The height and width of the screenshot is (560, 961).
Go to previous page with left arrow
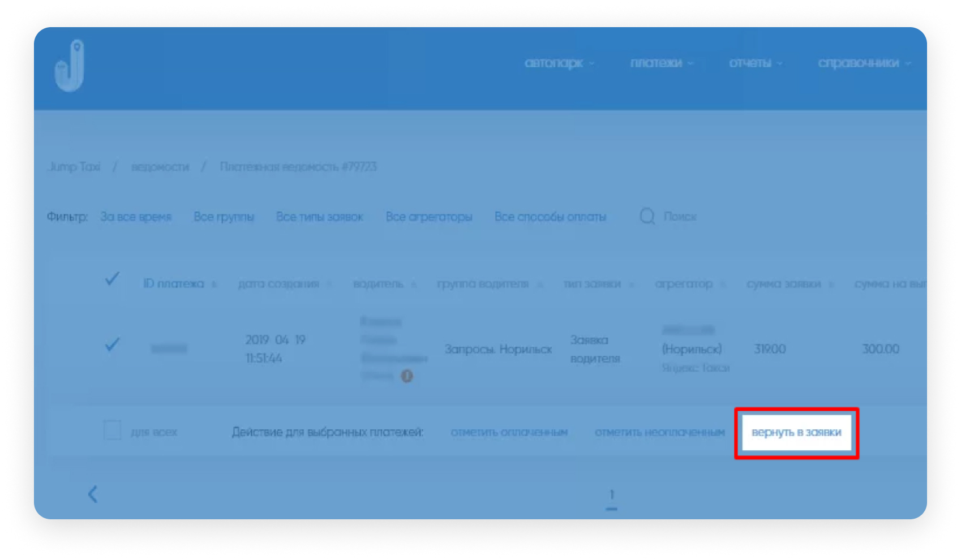tap(93, 494)
